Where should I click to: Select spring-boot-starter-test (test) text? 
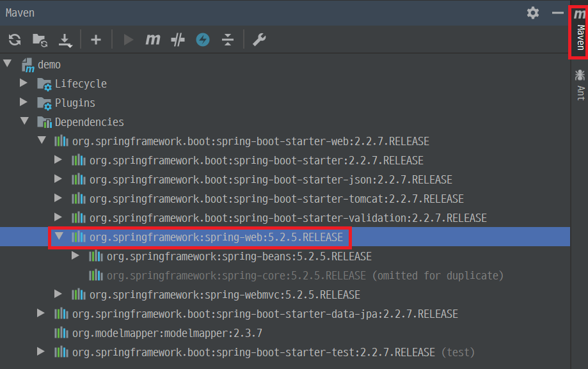(273, 352)
